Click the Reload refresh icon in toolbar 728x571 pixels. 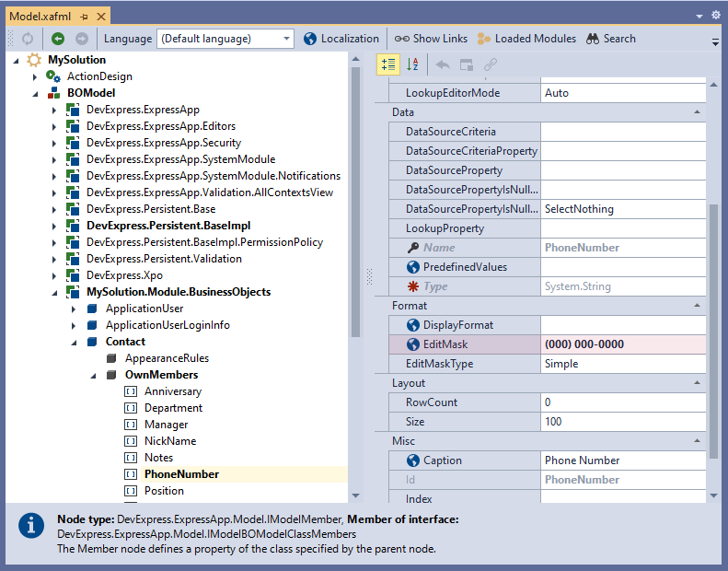coord(28,39)
